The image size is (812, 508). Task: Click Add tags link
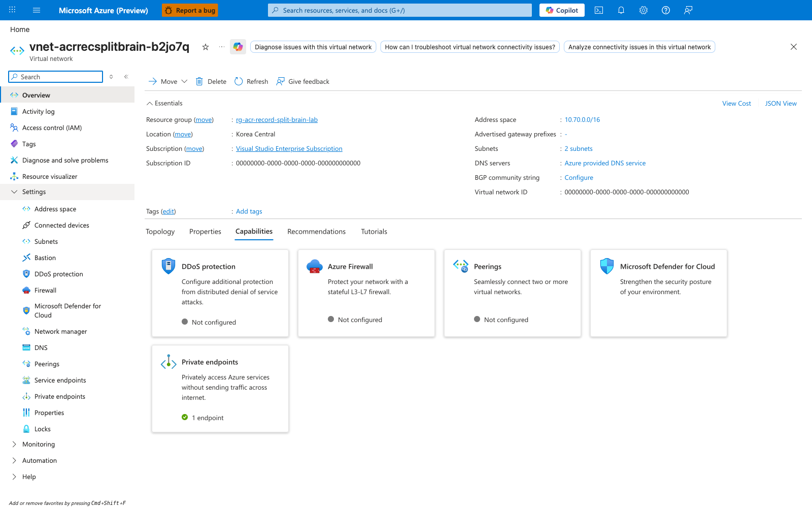pos(249,212)
